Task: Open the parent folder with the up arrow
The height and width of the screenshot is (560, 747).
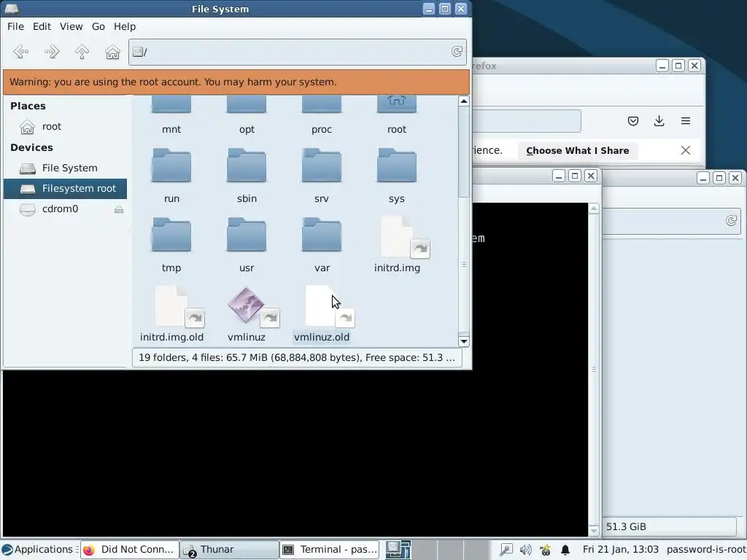Action: click(82, 52)
